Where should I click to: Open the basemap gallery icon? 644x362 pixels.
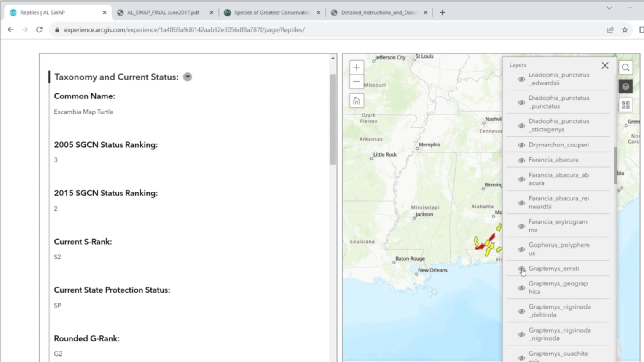pyautogui.click(x=625, y=105)
